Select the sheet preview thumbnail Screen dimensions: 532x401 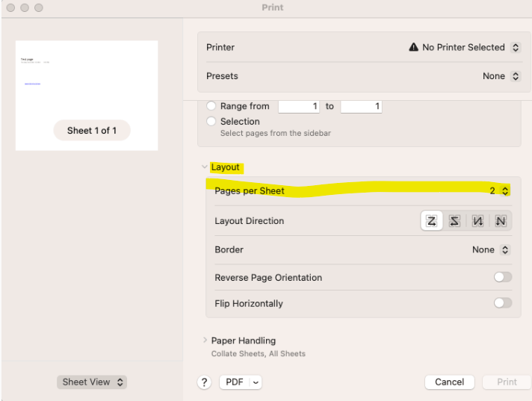(x=87, y=96)
